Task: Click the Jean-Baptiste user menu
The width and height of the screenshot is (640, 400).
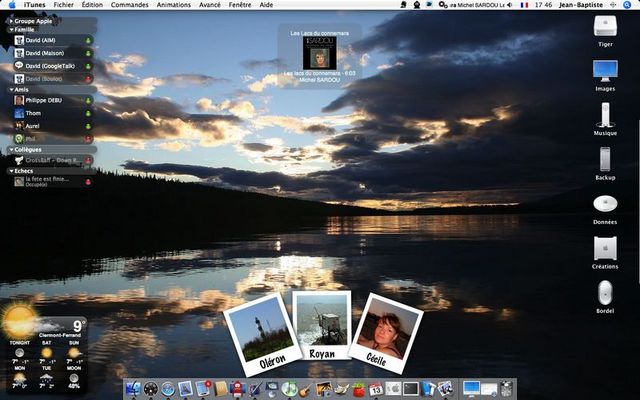Action: [581, 5]
